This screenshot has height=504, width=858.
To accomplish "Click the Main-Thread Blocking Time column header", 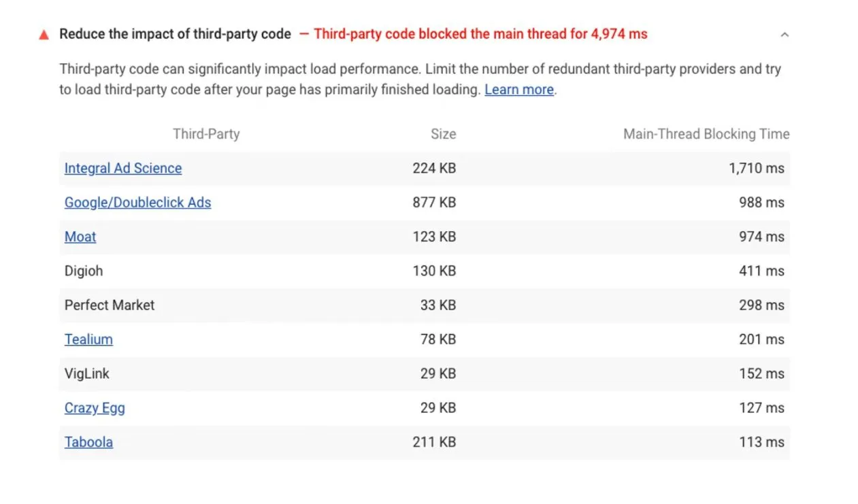I will point(706,134).
